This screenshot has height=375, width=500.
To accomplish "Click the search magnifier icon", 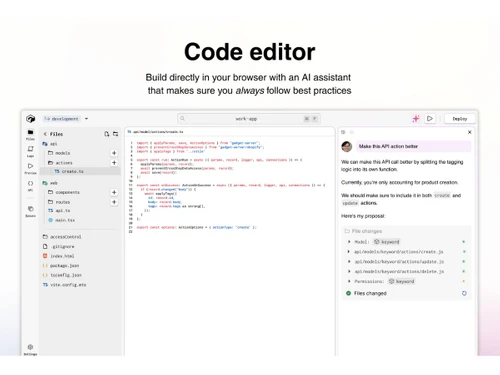I will (182, 118).
